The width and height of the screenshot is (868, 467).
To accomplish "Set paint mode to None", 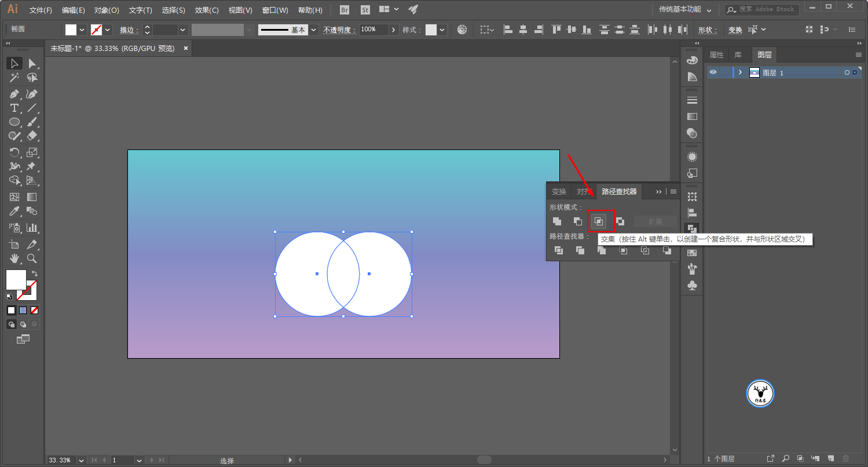I will pyautogui.click(x=34, y=310).
